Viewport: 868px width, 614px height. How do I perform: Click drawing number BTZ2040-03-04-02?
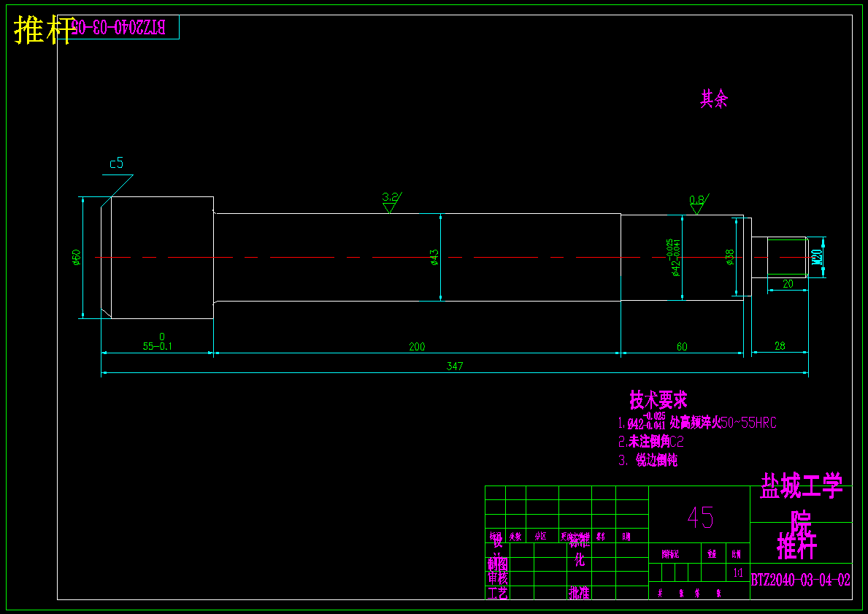(800, 580)
